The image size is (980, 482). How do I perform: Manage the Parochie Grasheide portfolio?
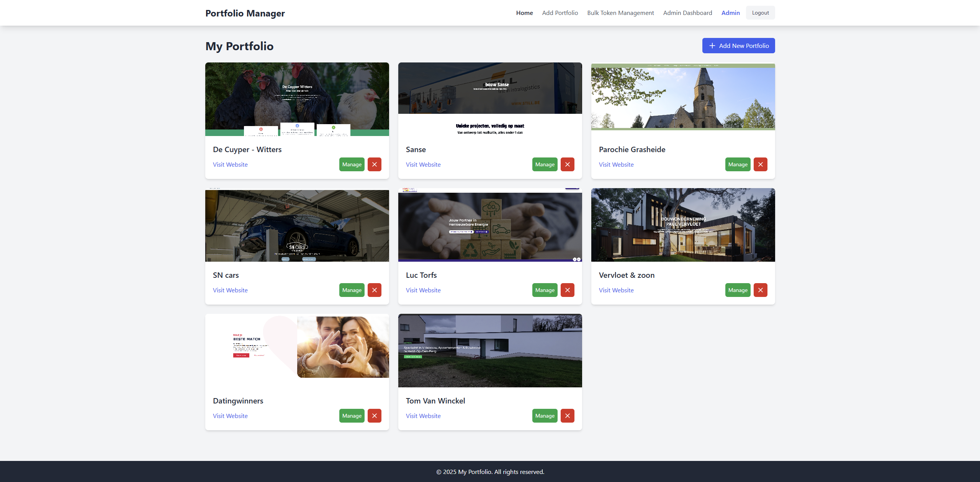[738, 164]
